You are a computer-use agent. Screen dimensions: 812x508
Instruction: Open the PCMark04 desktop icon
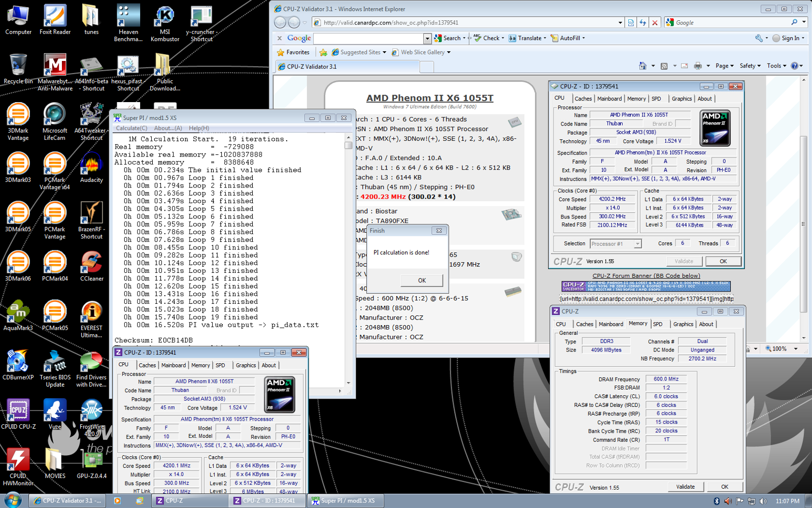click(55, 266)
